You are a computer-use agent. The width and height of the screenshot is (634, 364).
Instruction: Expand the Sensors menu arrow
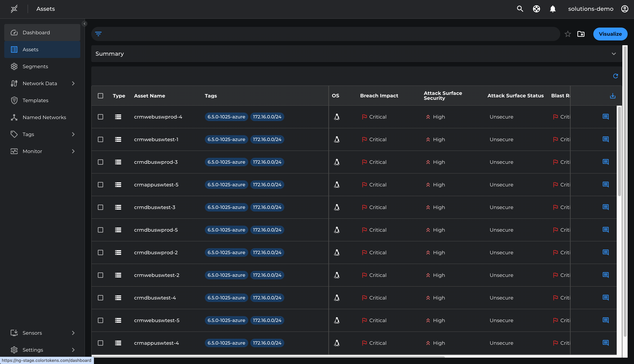point(73,333)
